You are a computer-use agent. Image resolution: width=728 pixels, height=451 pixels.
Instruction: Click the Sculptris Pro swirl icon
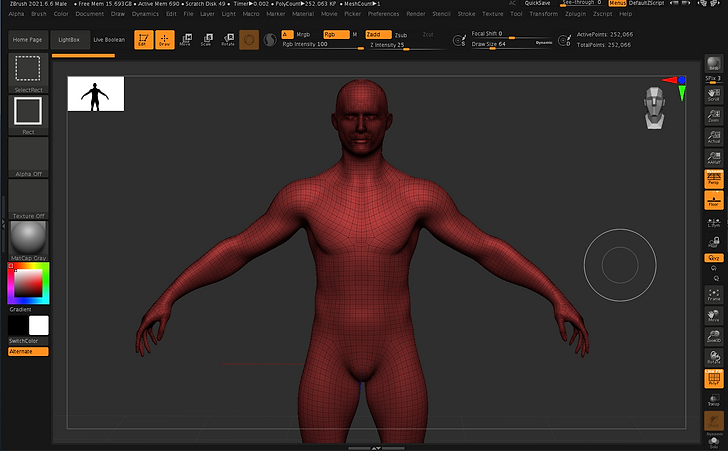[270, 40]
